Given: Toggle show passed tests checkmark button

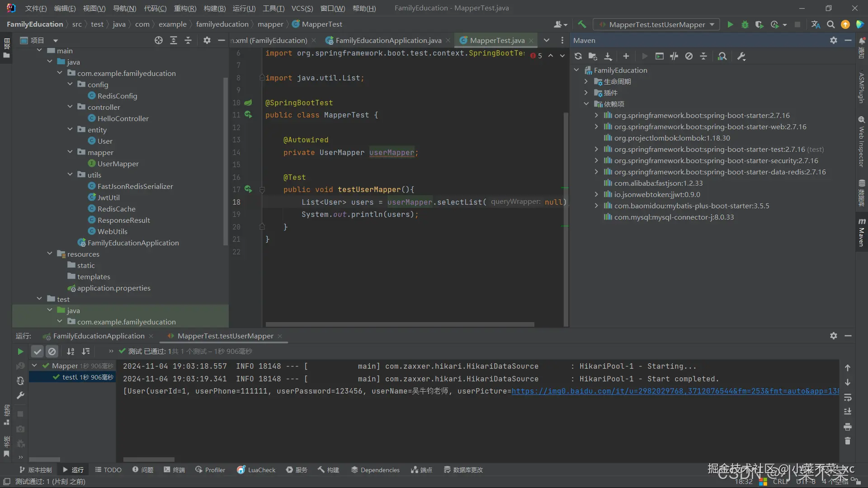Looking at the screenshot, I should (38, 351).
